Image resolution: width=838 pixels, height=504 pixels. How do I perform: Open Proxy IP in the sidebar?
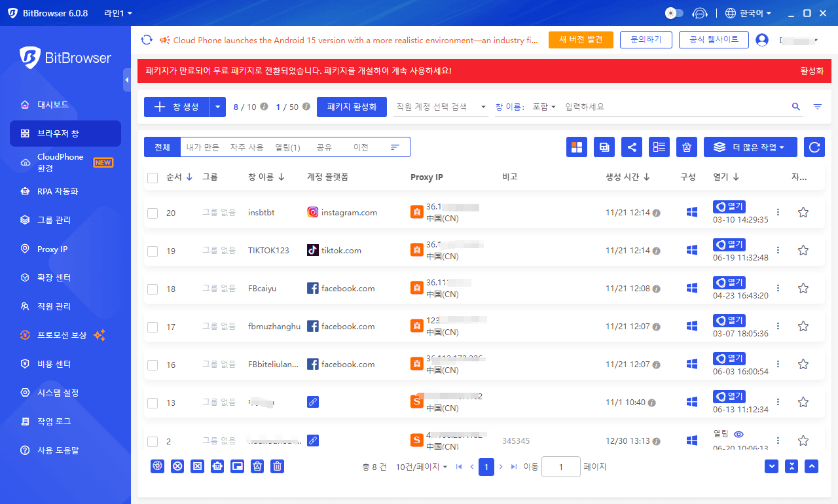[65, 249]
